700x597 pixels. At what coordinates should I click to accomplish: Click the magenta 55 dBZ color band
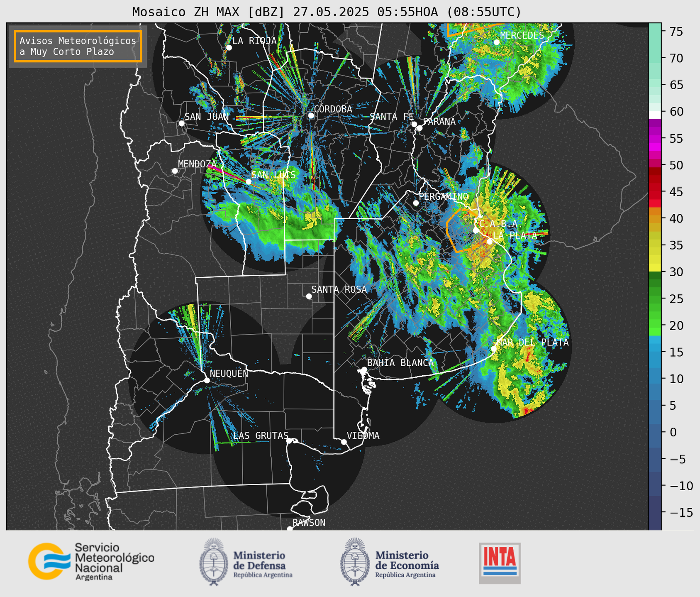pyautogui.click(x=655, y=139)
